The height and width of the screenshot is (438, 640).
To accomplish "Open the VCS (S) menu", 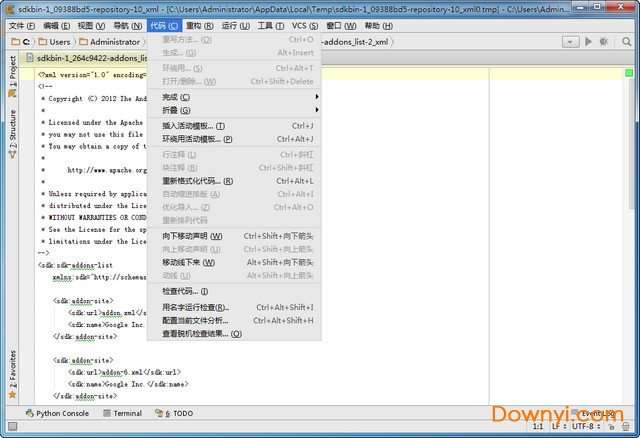I will pos(304,26).
